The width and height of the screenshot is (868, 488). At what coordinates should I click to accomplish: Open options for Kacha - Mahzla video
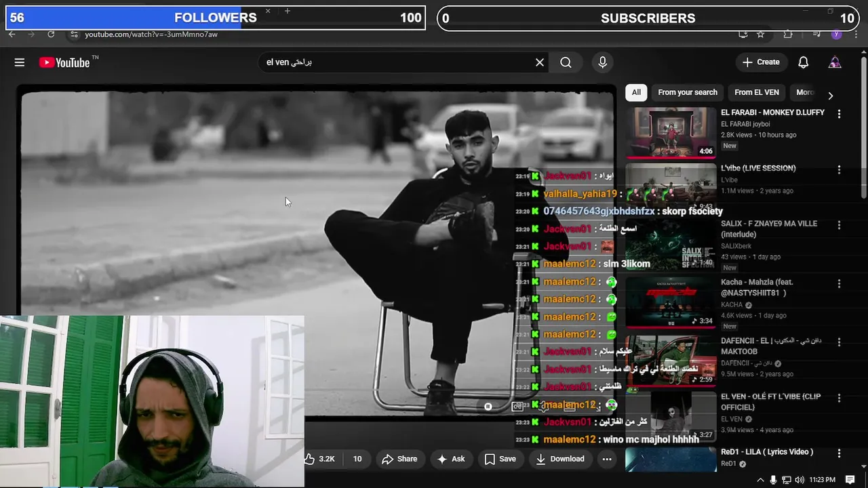[x=839, y=283]
